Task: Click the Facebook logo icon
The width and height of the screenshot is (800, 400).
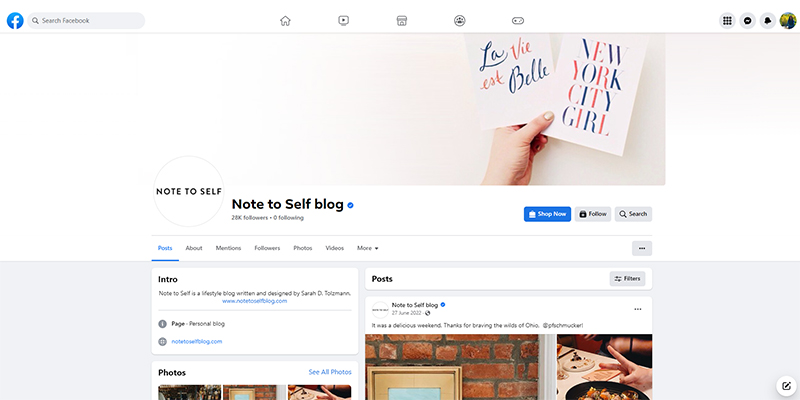Action: [x=15, y=21]
